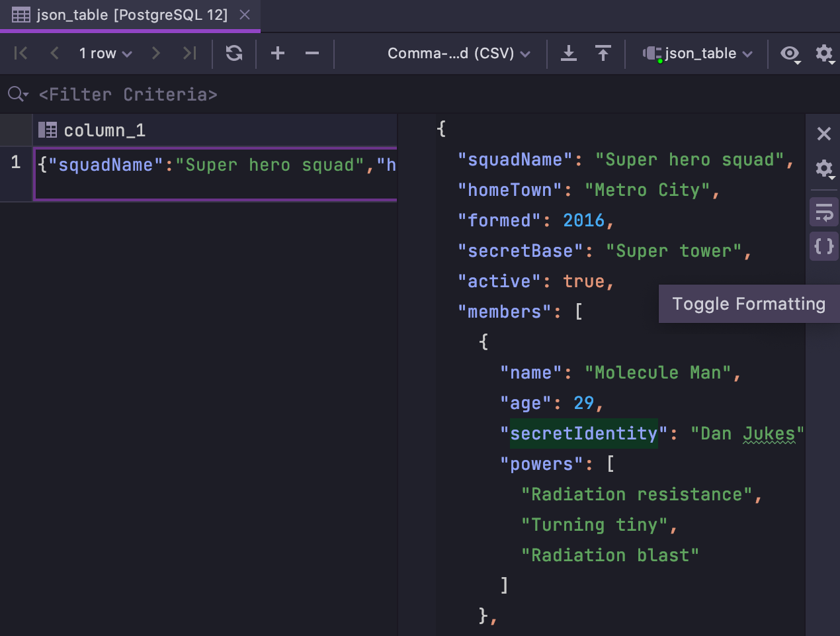The width and height of the screenshot is (840, 636).
Task: Add a new row
Action: point(278,54)
